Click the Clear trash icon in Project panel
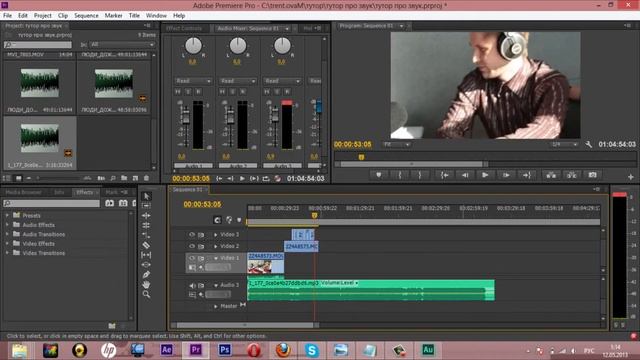Screen dimensions: 640x360 [x=146, y=178]
